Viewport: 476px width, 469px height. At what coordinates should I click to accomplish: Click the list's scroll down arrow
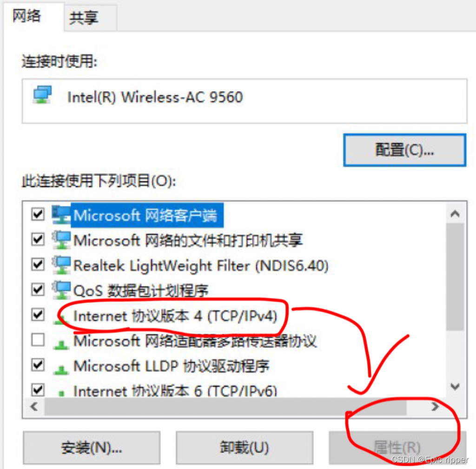pyautogui.click(x=455, y=386)
